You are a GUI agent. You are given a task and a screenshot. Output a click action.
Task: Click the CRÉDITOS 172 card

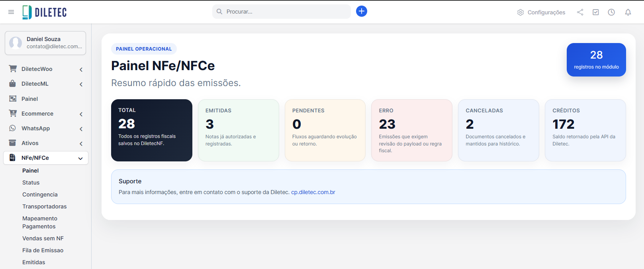[585, 130]
